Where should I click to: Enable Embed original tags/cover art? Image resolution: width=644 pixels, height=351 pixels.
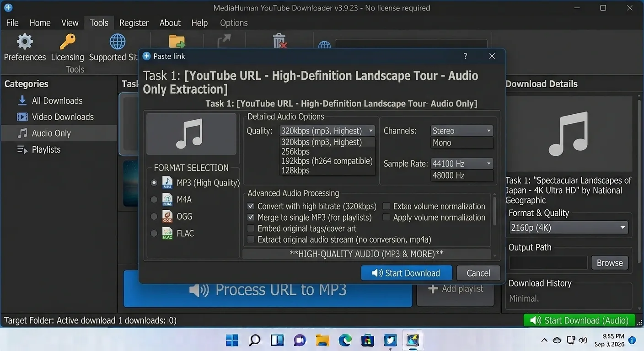251,229
